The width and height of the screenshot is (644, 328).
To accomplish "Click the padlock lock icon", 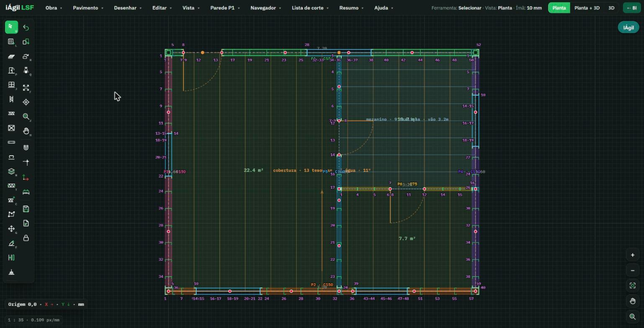I will pos(26,238).
